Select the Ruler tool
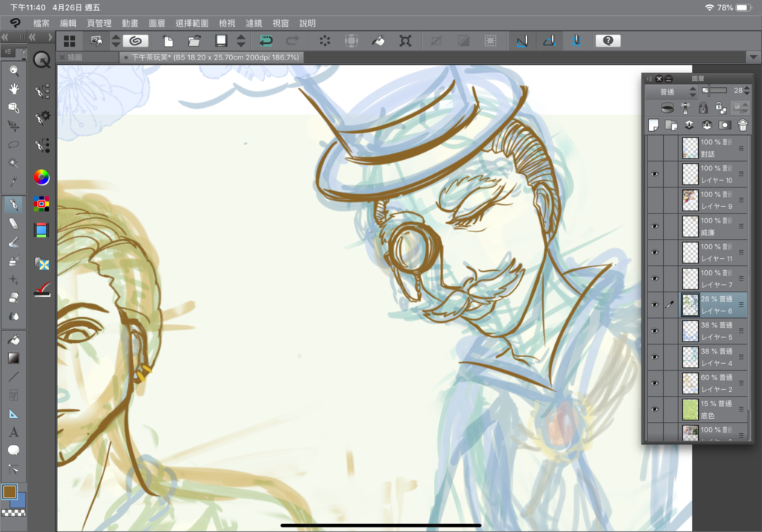The width and height of the screenshot is (762, 532). [x=13, y=414]
